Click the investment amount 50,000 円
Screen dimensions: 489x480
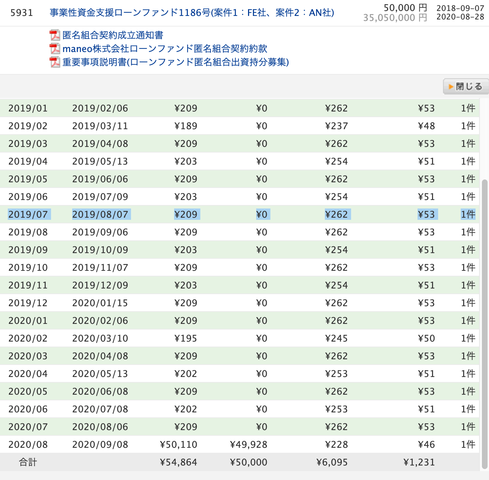405,8
